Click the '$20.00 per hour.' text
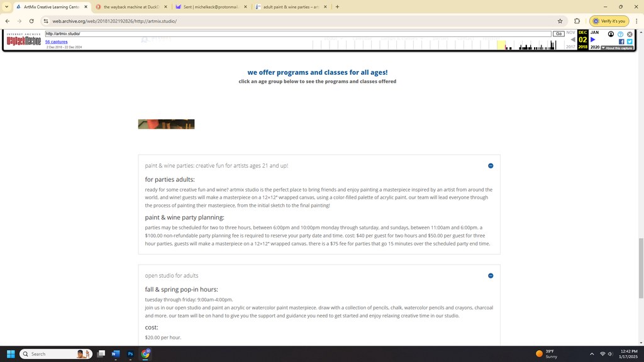 [163, 337]
